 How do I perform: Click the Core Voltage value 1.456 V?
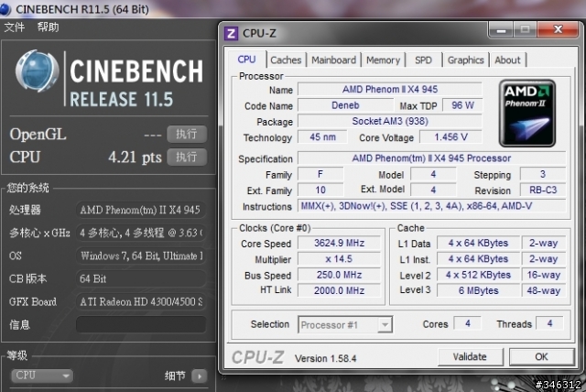click(x=450, y=137)
